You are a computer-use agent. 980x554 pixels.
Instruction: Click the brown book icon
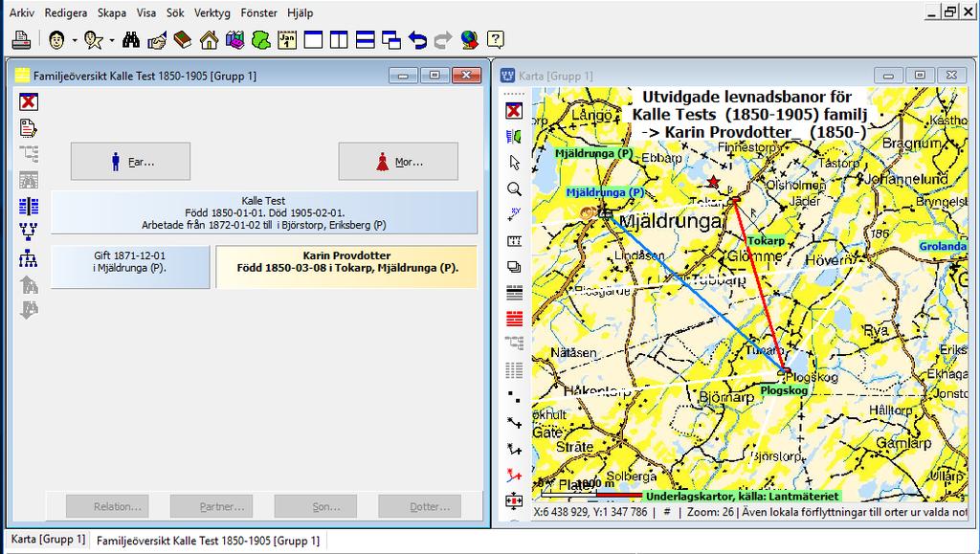[x=183, y=40]
